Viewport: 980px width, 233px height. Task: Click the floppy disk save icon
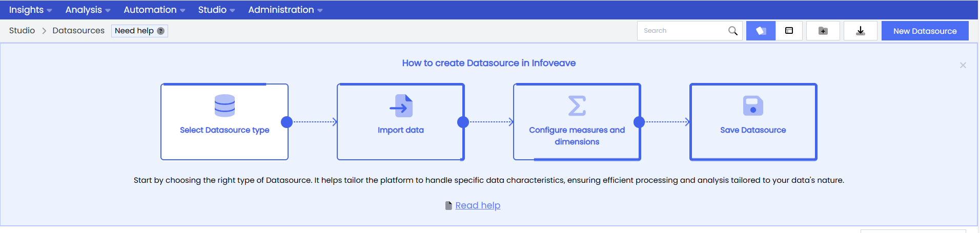point(753,105)
